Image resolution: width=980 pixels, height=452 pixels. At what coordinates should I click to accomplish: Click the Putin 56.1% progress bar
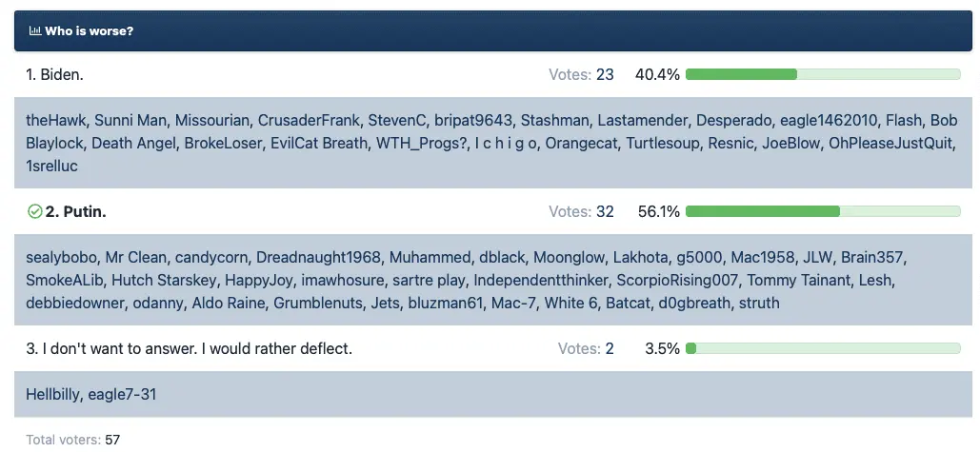pos(823,211)
